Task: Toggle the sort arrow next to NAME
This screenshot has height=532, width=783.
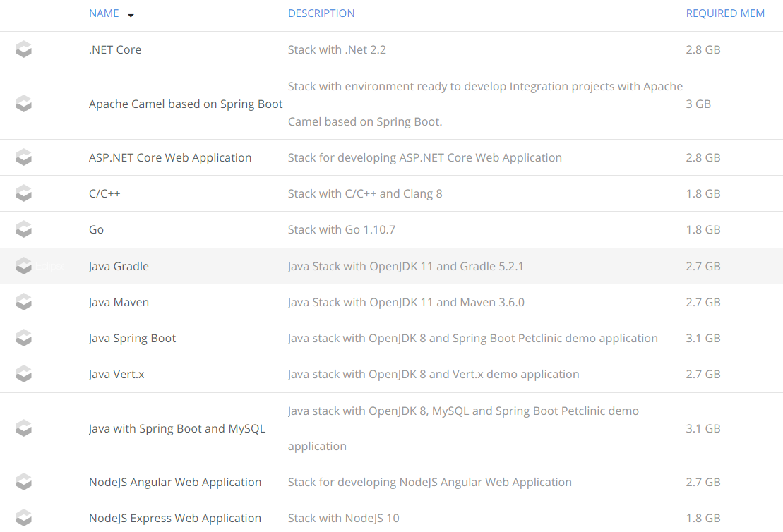Action: coord(131,16)
